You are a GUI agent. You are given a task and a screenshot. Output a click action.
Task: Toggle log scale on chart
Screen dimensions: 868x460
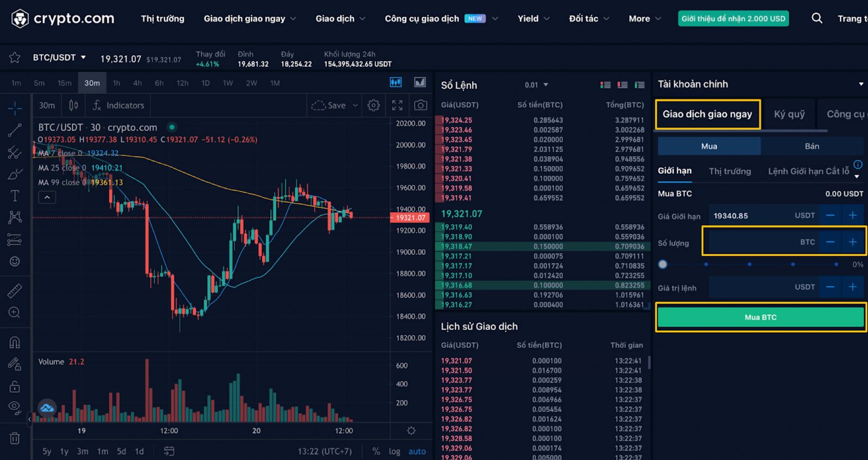394,451
